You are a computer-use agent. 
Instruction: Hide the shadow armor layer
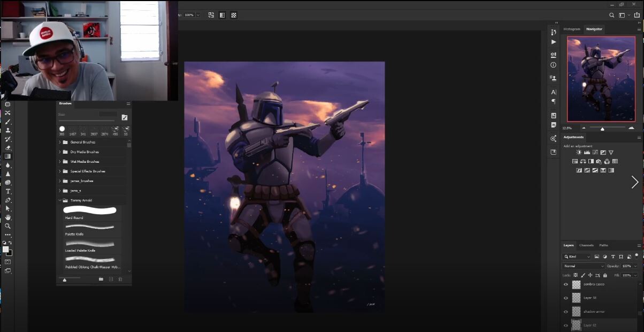[x=566, y=312]
